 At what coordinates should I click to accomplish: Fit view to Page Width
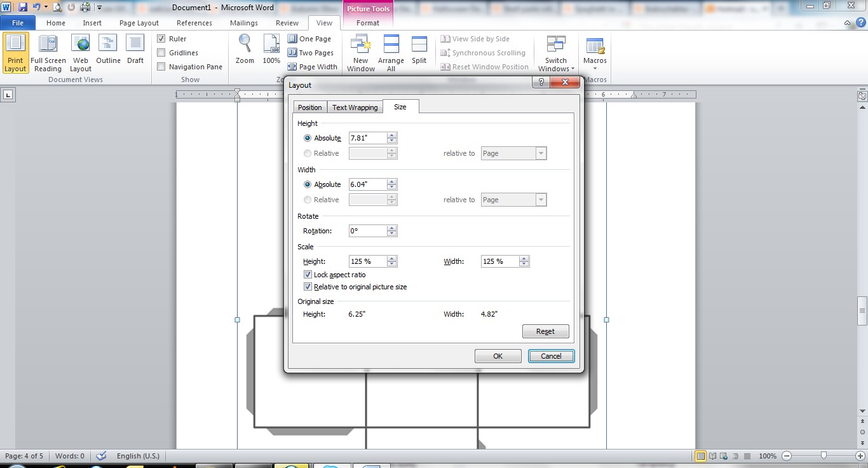click(313, 67)
